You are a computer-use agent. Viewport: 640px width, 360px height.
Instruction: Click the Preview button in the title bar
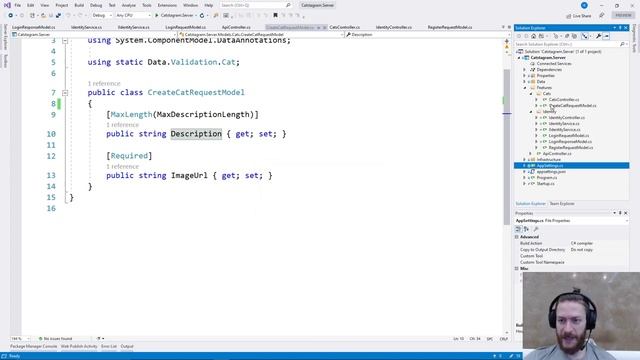tap(623, 15)
